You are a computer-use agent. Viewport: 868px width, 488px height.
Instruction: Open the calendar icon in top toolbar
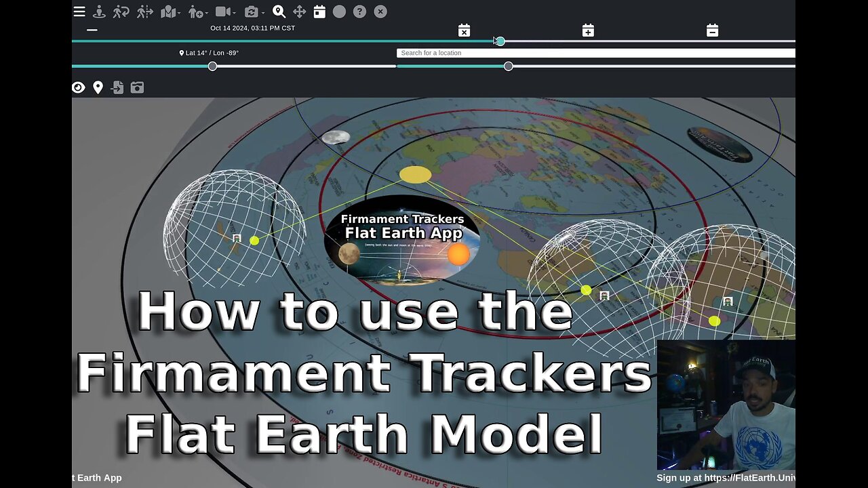tap(319, 12)
